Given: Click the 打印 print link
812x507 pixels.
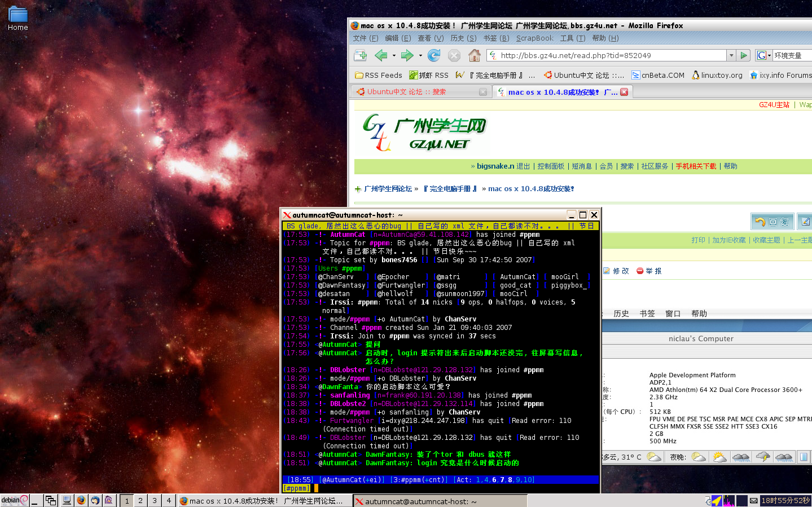Looking at the screenshot, I should (699, 240).
